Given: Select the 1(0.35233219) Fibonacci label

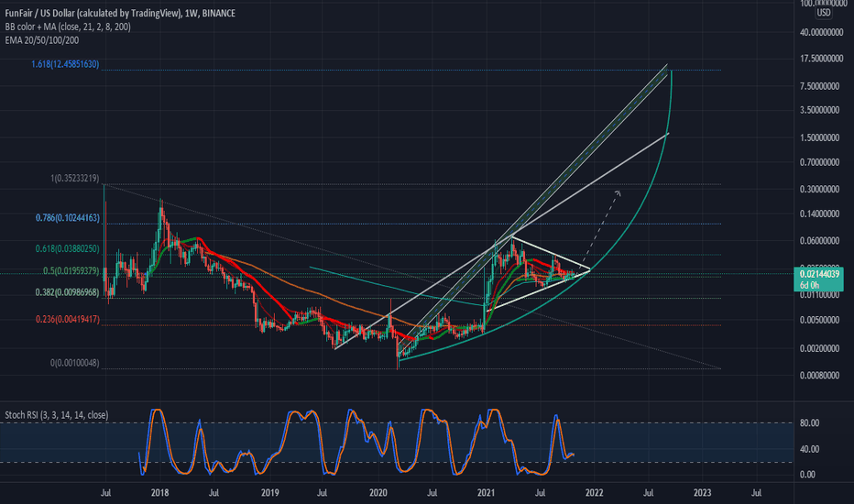Looking at the screenshot, I should pos(74,178).
